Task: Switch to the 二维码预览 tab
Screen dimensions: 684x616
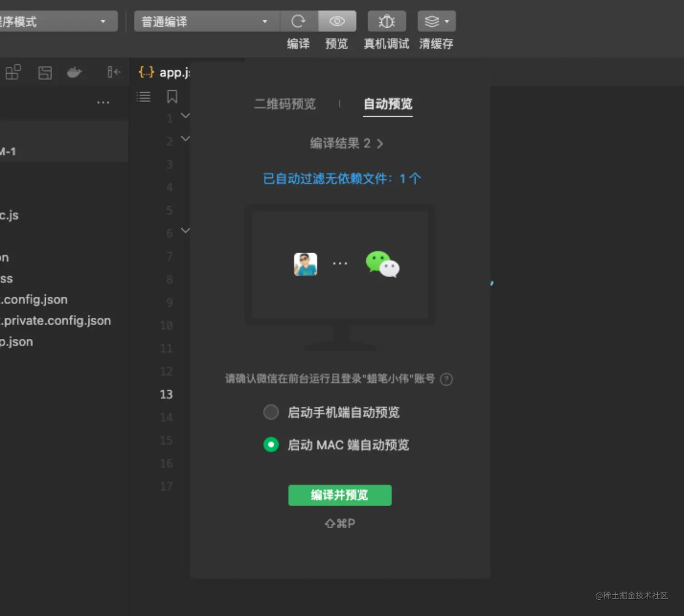Action: (285, 104)
